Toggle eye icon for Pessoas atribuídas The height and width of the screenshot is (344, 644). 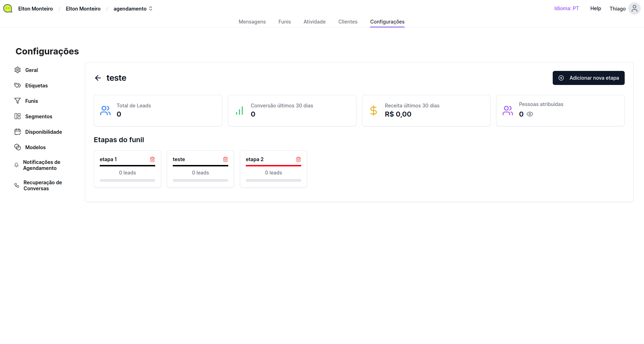click(x=530, y=114)
